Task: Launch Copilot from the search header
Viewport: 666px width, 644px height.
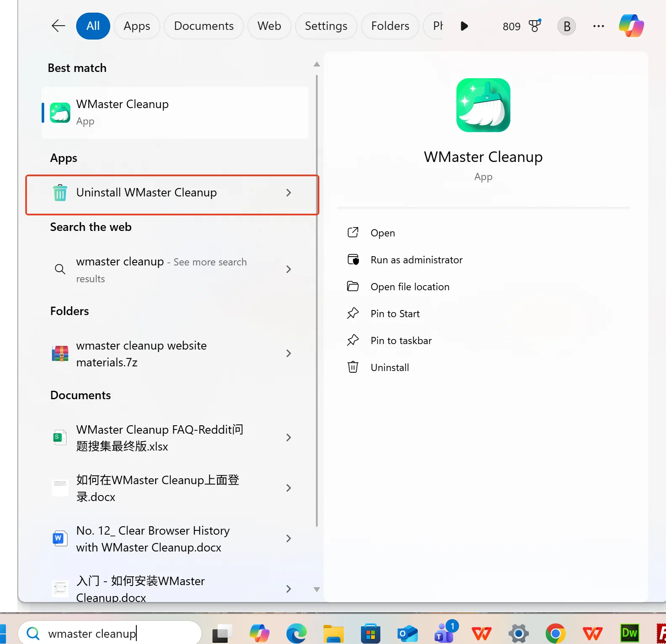Action: point(631,26)
